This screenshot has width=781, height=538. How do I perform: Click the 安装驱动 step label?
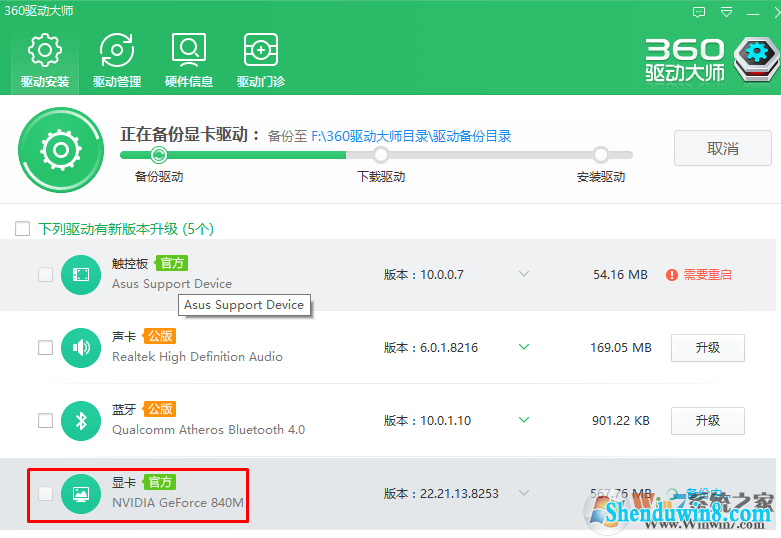pos(601,177)
